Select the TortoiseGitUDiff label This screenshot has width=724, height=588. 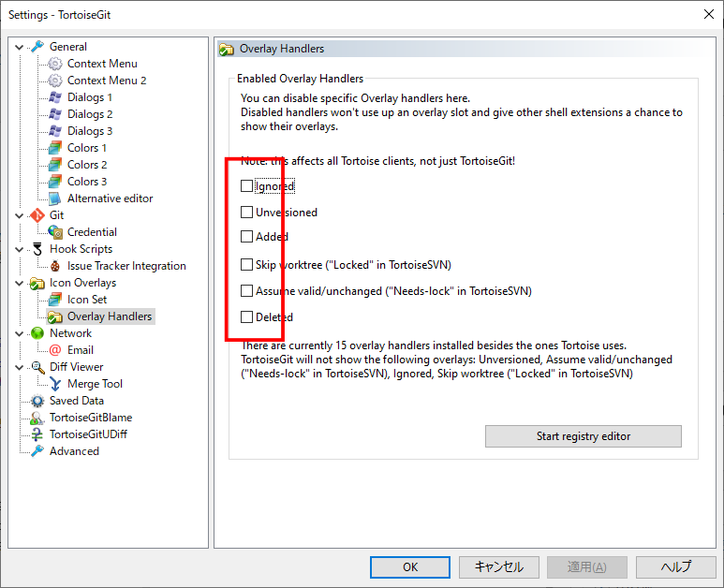88,434
